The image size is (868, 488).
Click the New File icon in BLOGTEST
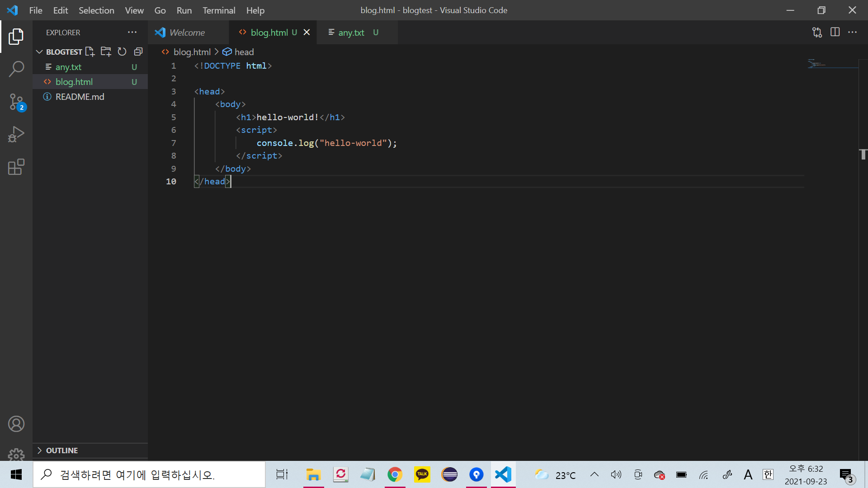tap(90, 52)
